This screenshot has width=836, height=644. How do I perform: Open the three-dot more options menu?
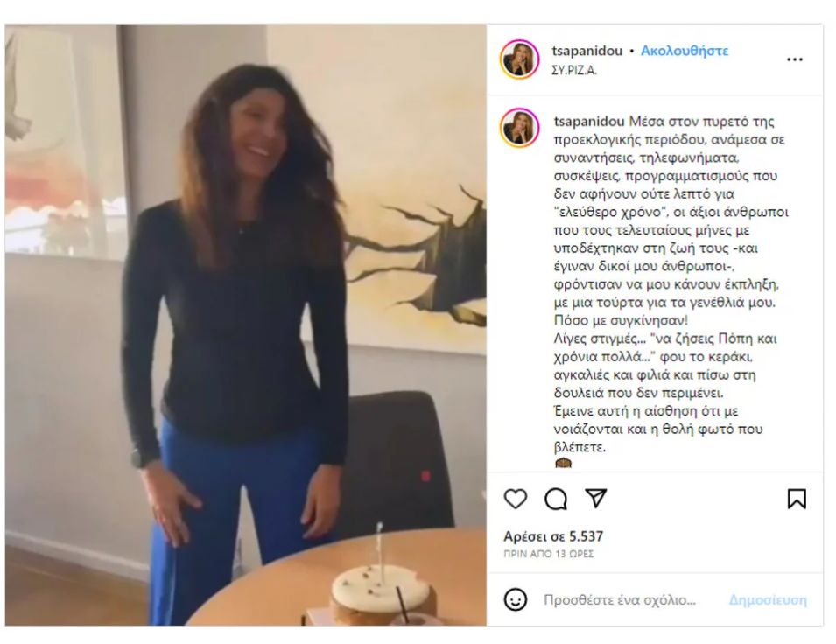coord(794,59)
